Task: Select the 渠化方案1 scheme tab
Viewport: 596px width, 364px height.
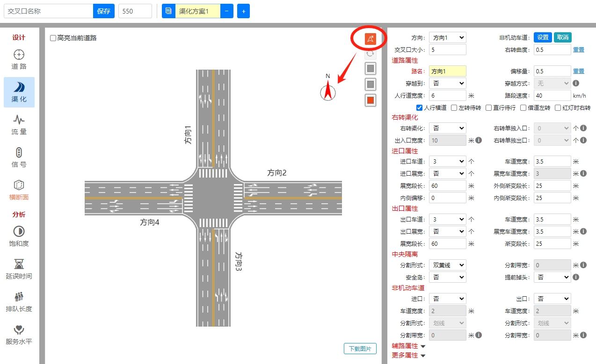Action: click(x=197, y=11)
